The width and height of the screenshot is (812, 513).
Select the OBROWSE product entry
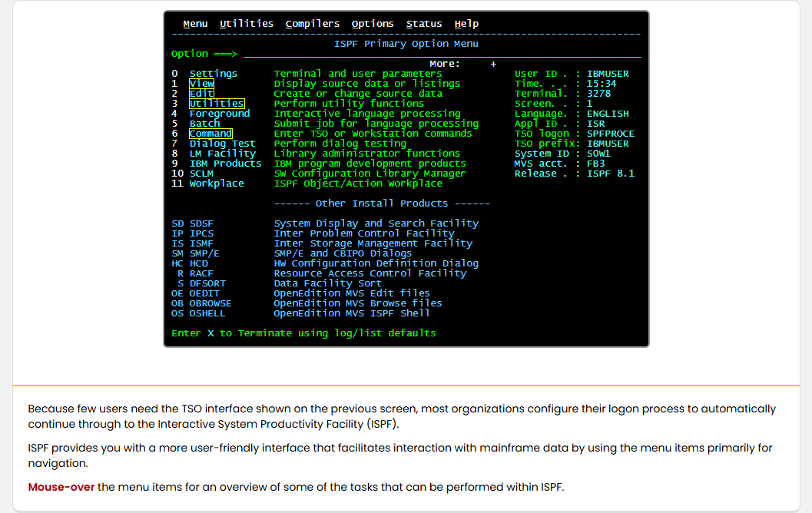point(210,303)
